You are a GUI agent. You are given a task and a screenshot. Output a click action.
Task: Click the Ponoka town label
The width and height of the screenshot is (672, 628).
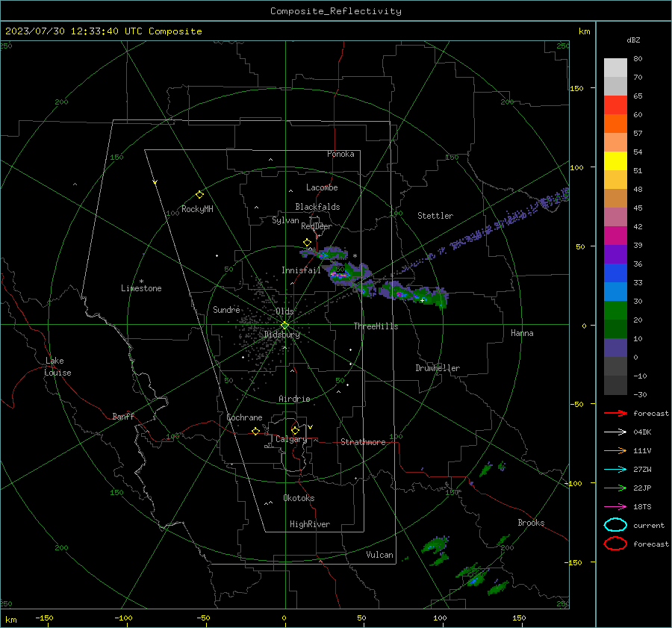coord(340,154)
